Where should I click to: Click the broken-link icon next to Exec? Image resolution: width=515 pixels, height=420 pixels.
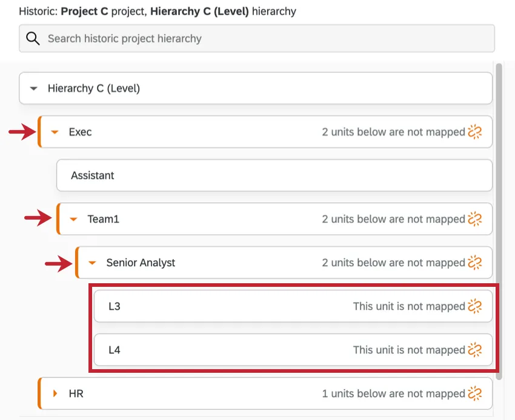coord(476,132)
